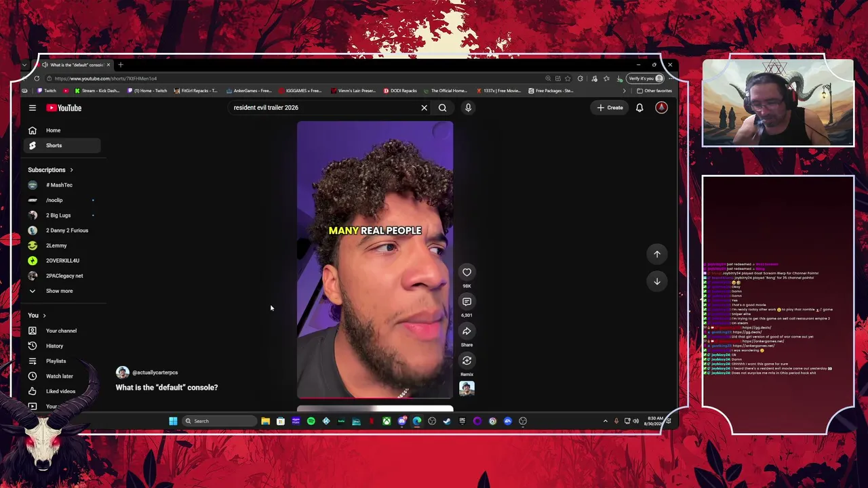This screenshot has width=868, height=488.
Task: Open History in the sidebar
Action: point(63,346)
